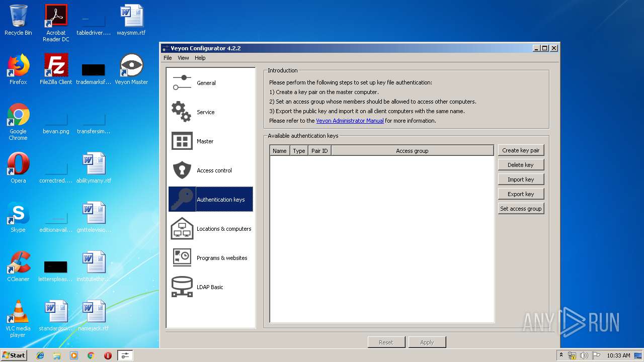Sort by the Access group column header

[412, 151]
